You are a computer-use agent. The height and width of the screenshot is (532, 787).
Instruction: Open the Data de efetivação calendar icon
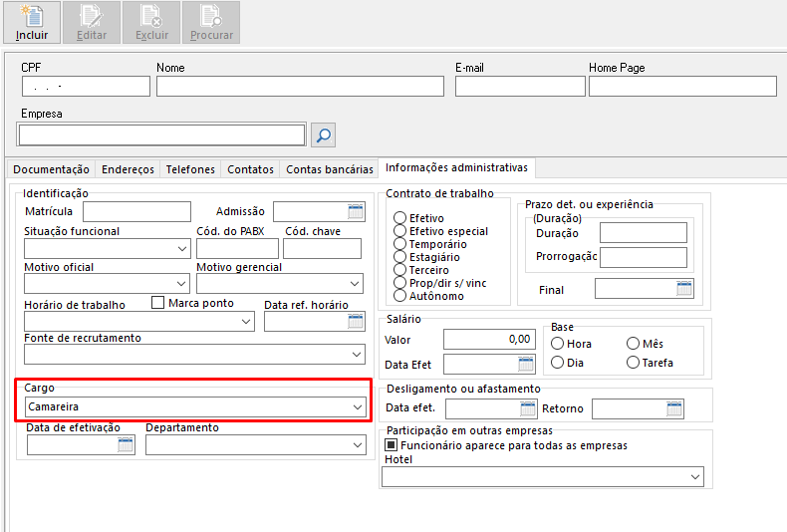pyautogui.click(x=125, y=444)
